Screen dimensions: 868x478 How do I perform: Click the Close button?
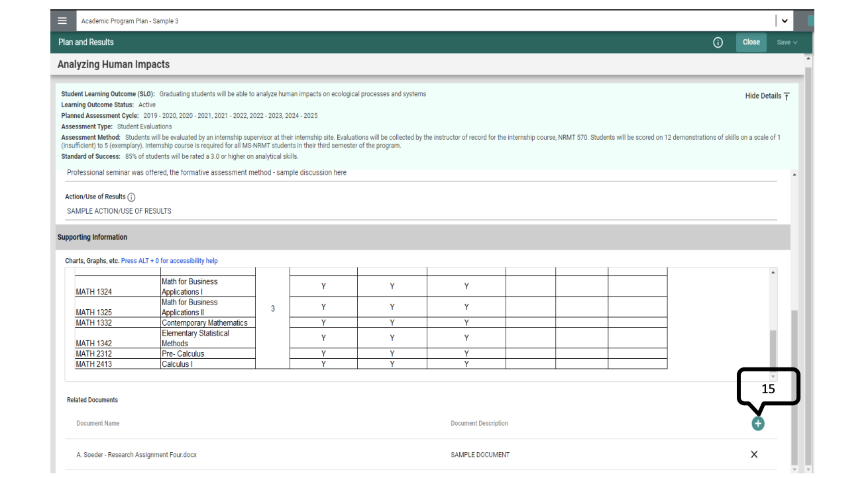[751, 42]
